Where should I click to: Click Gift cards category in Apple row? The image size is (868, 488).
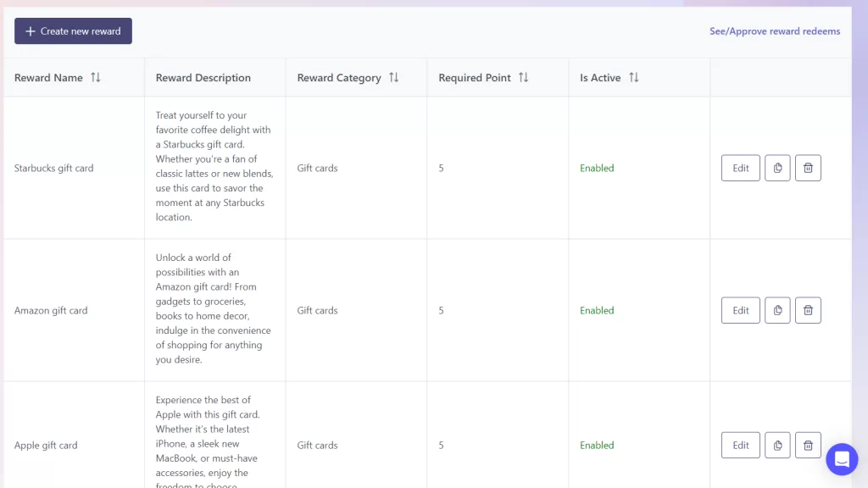pos(317,446)
